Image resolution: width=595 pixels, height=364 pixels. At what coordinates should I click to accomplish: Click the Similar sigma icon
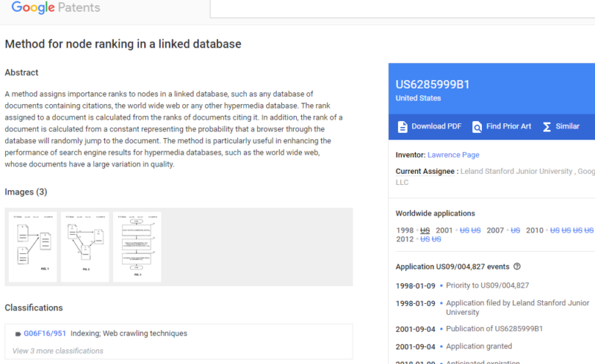coord(547,126)
